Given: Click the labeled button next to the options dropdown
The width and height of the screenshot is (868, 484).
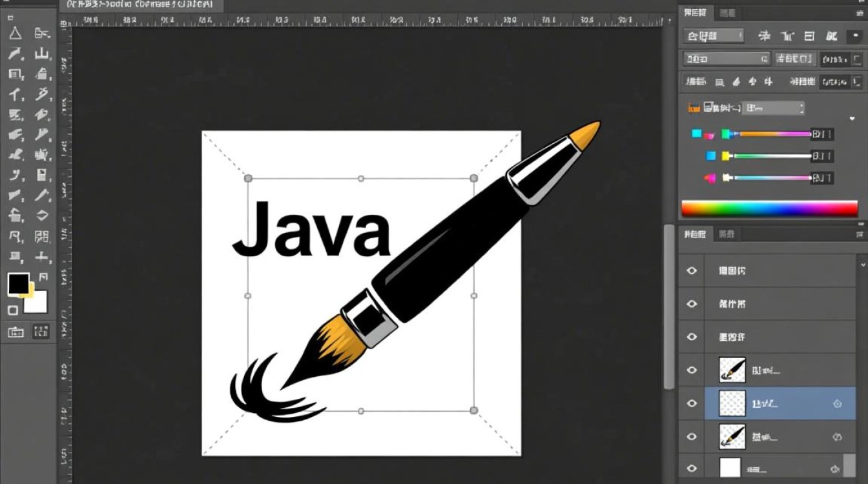Looking at the screenshot, I should pos(793,59).
